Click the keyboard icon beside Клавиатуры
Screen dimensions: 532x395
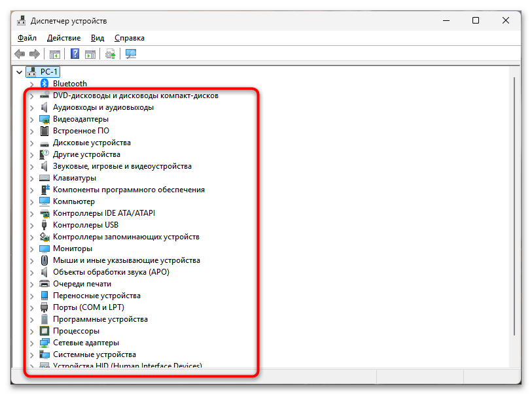click(x=44, y=178)
